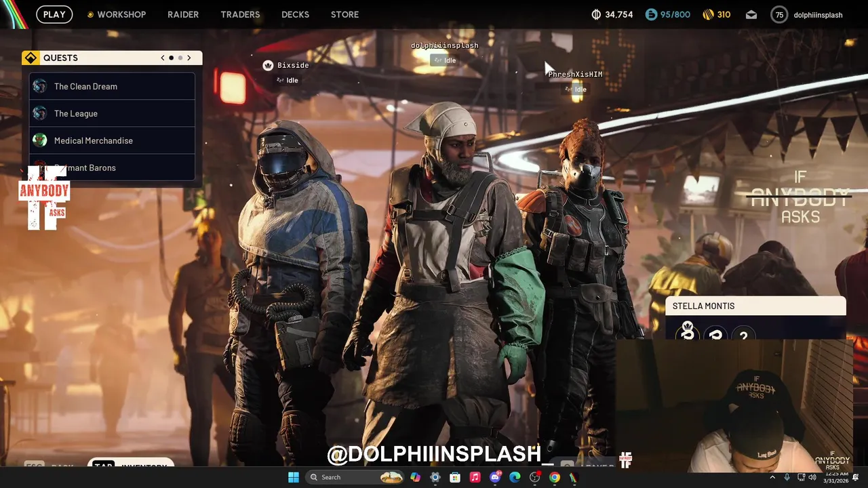
Task: Open the TRADERS tab
Action: point(240,14)
